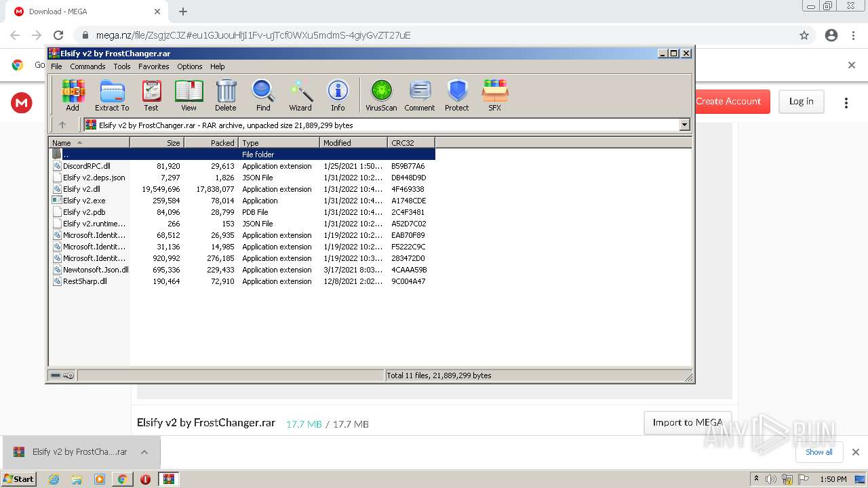This screenshot has width=868, height=488.
Task: Select Elsify v2.pdb file
Action: (242, 212)
